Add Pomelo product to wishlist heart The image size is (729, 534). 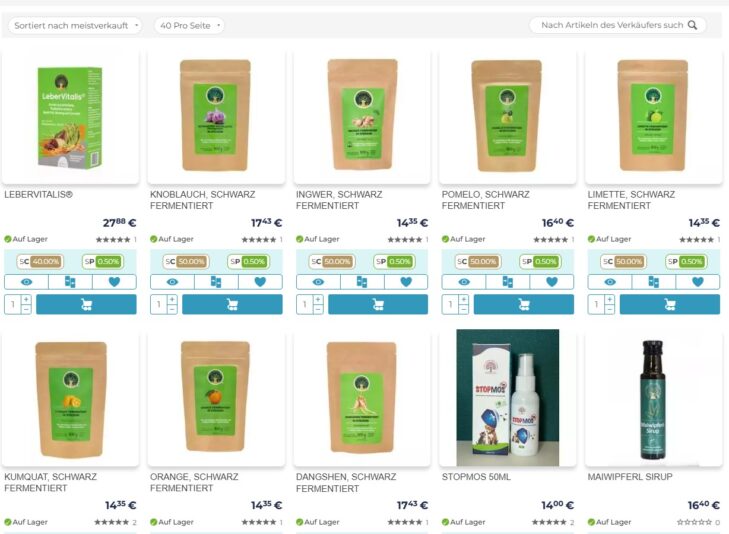point(552,282)
